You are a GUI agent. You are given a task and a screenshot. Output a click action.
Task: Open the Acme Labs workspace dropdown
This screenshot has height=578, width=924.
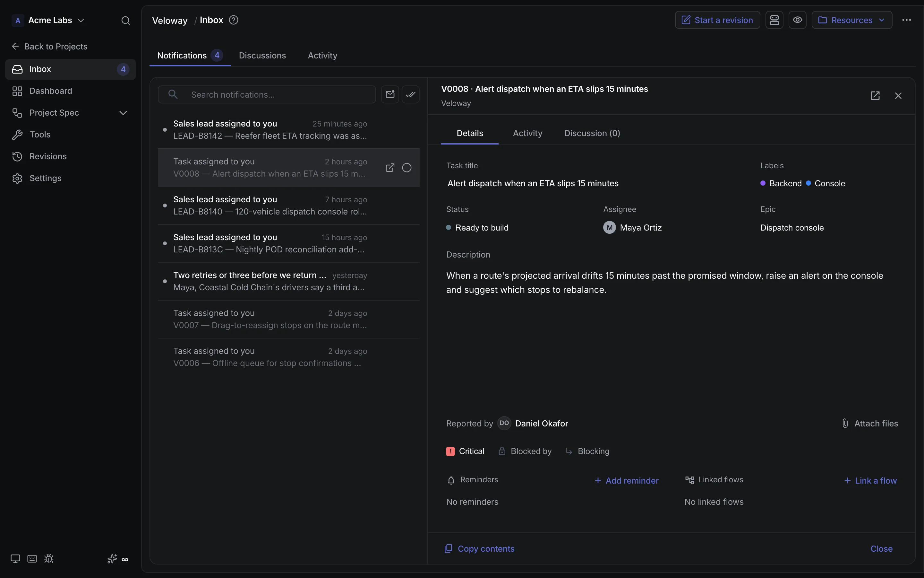coord(48,20)
